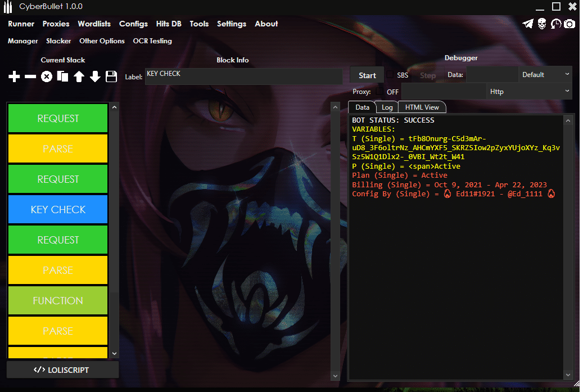Open the Http proxy type dropdown
The image size is (583, 392).
[x=529, y=92]
